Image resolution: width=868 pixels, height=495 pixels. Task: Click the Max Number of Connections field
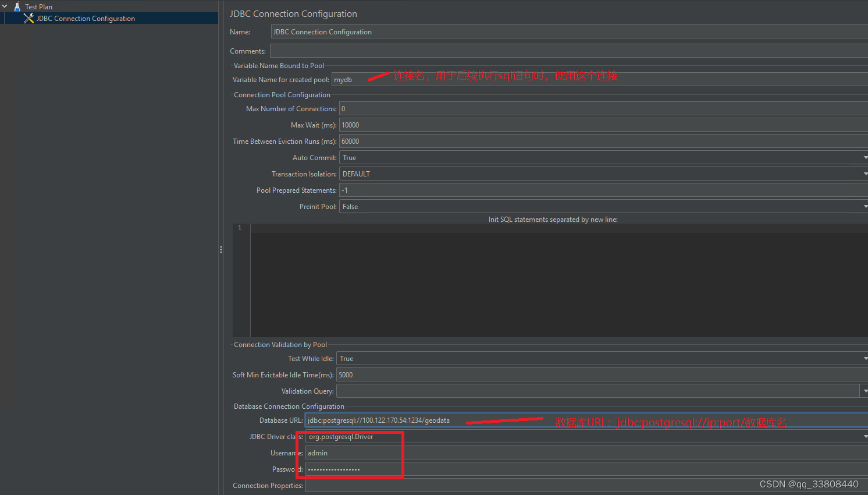(x=603, y=109)
